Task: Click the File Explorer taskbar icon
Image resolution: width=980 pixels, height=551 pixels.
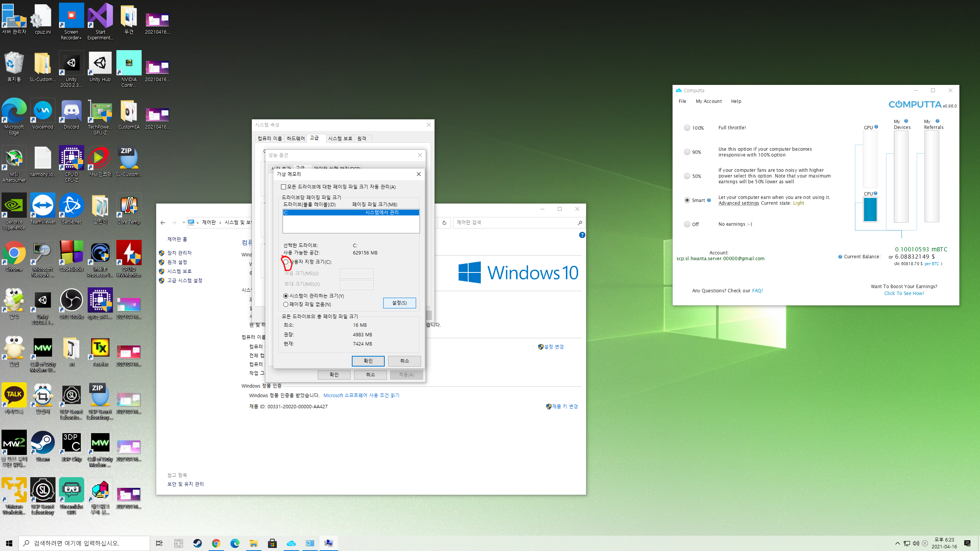Action: click(253, 543)
